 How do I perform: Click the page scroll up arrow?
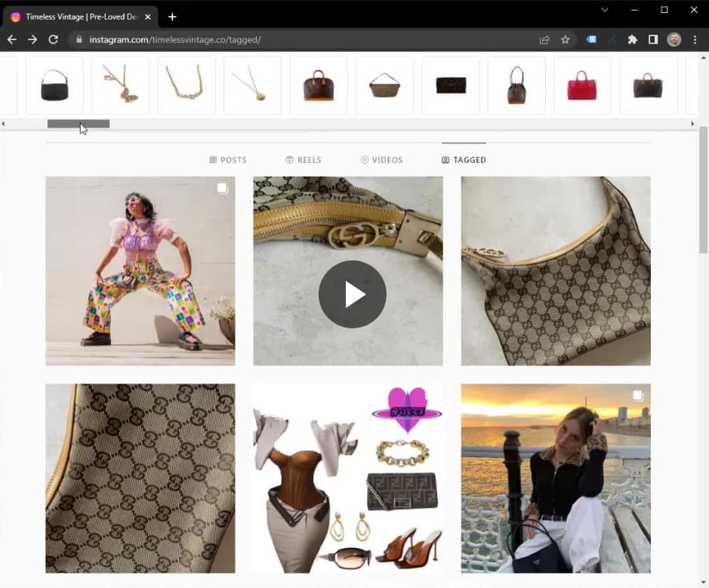coord(704,57)
